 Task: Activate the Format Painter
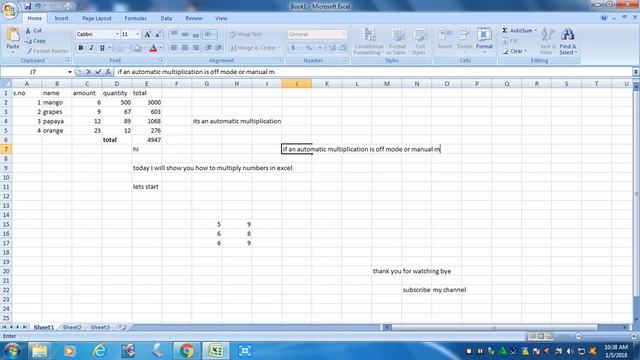[47, 51]
